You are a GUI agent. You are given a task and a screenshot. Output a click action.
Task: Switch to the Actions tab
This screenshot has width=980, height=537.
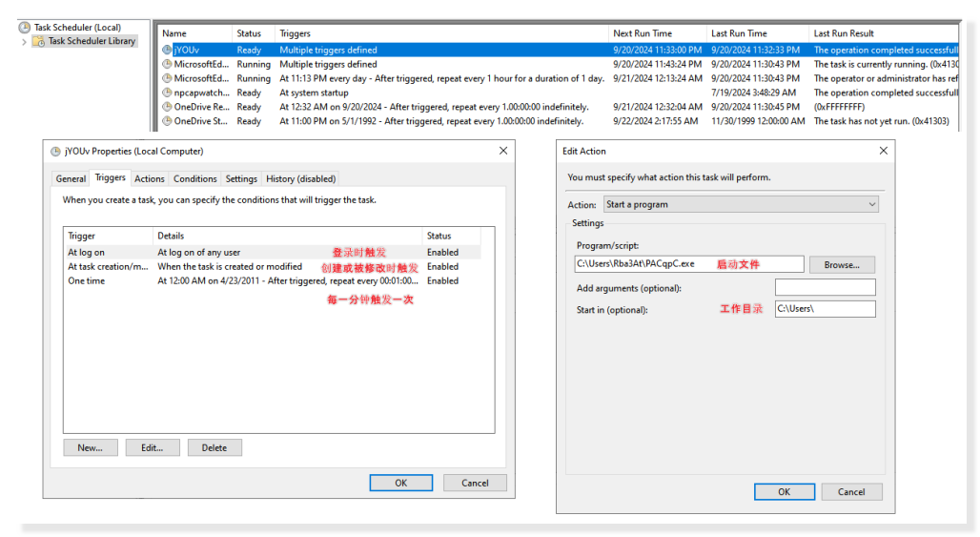149,178
